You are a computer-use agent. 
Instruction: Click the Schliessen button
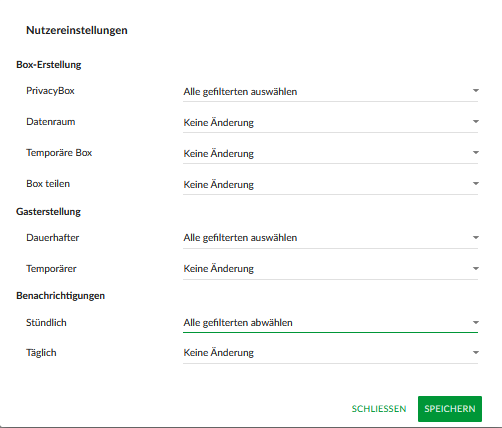tap(379, 409)
